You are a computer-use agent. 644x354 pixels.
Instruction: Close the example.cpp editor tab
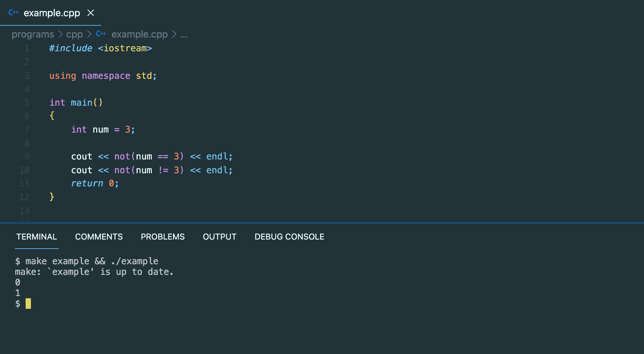point(91,13)
